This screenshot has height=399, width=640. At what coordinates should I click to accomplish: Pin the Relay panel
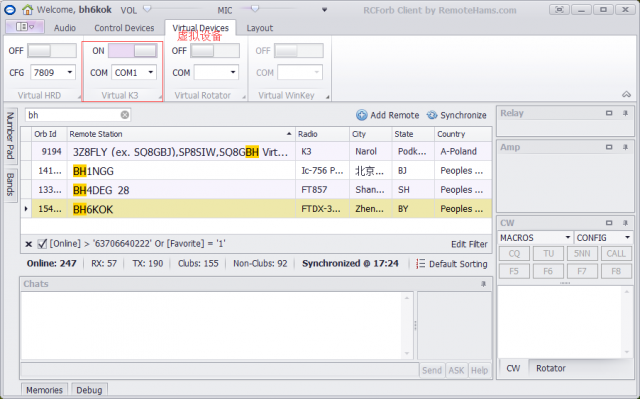coord(625,113)
